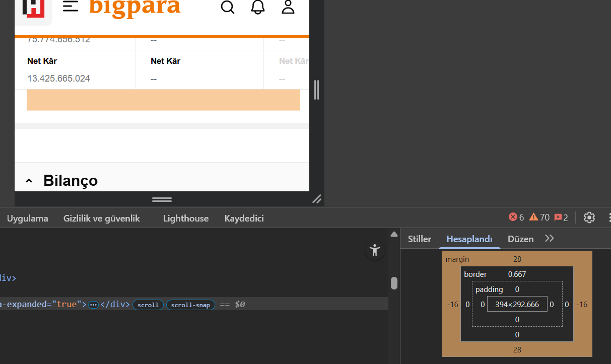
Task: Open the bigpara hamburger menu
Action: [71, 7]
